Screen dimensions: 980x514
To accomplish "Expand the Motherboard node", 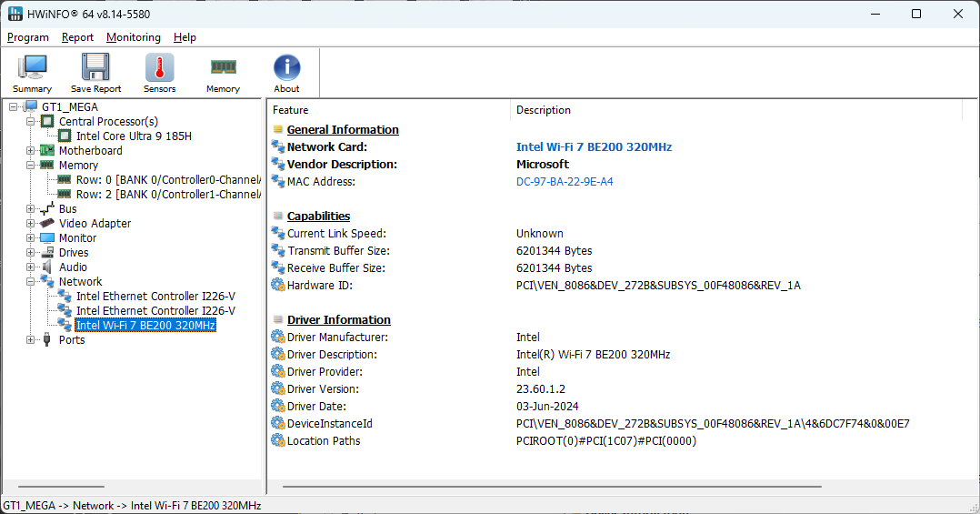I will [x=30, y=151].
